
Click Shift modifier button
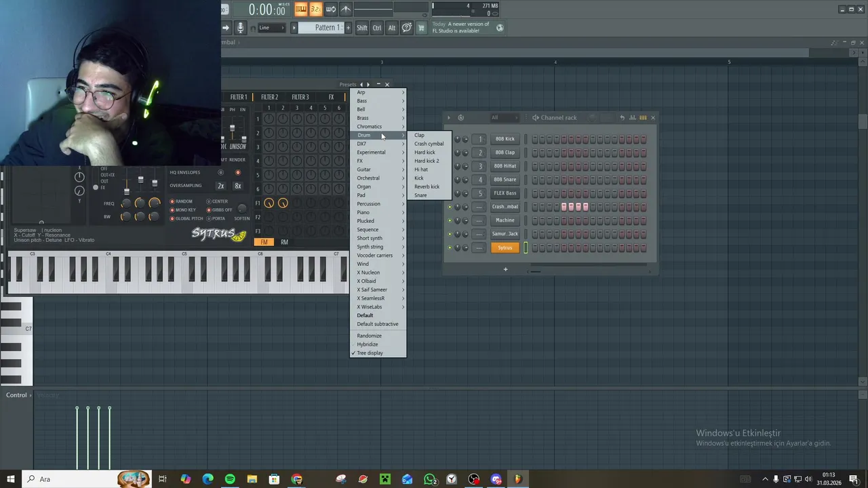coord(362,28)
